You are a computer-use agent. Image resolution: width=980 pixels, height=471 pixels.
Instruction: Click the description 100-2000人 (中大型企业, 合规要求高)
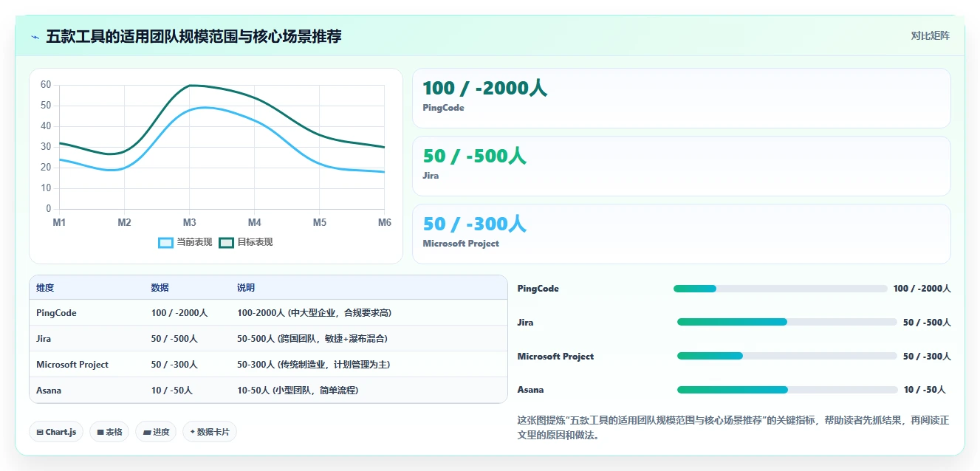(x=314, y=313)
